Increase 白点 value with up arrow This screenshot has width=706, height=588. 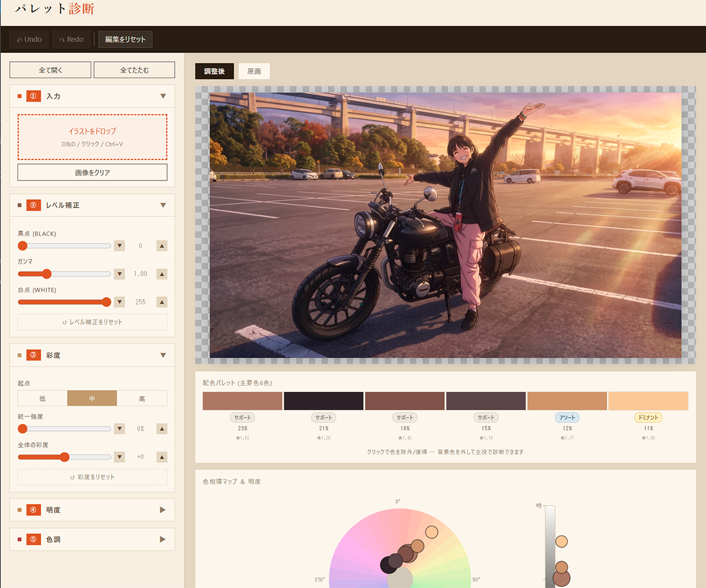[x=162, y=302]
